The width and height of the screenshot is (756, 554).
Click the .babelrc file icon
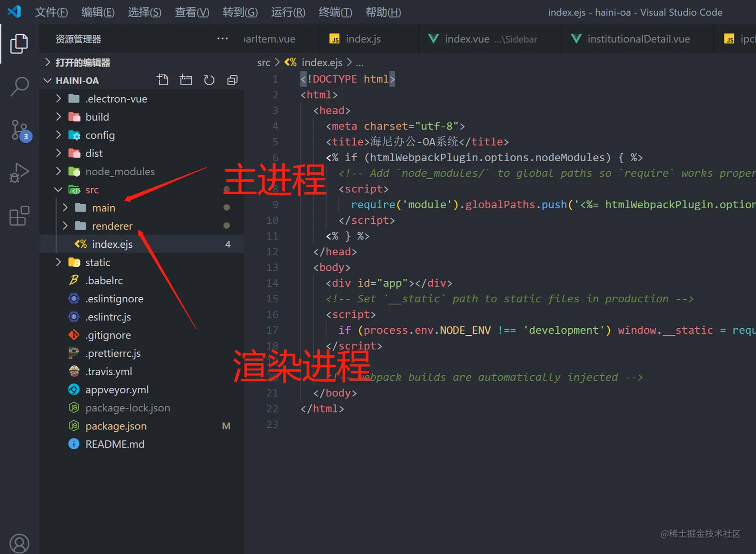pyautogui.click(x=74, y=280)
